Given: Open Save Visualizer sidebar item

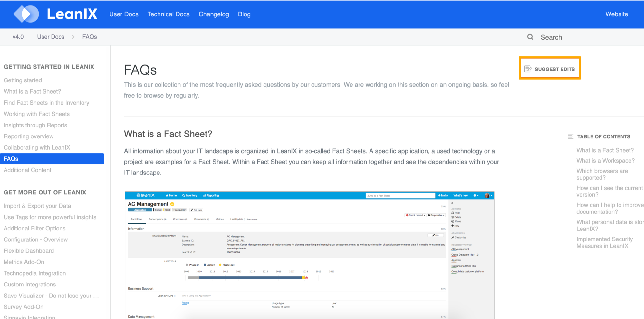Looking at the screenshot, I should click(x=51, y=296).
